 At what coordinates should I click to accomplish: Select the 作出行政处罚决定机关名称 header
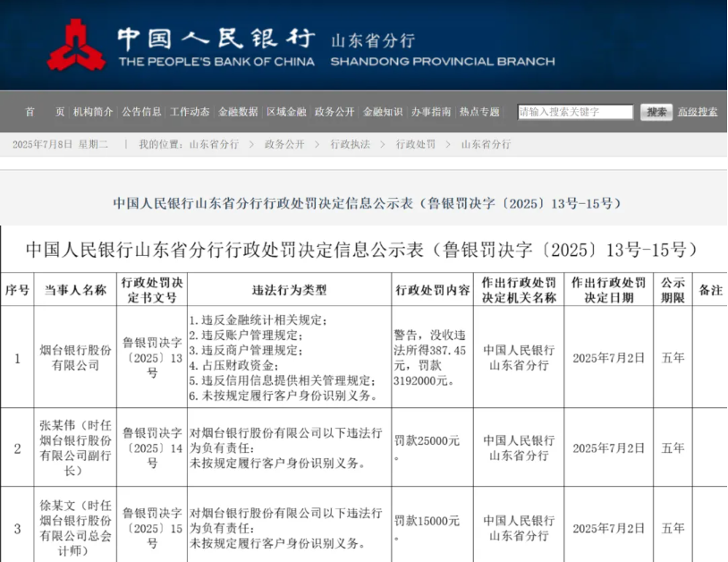(519, 290)
